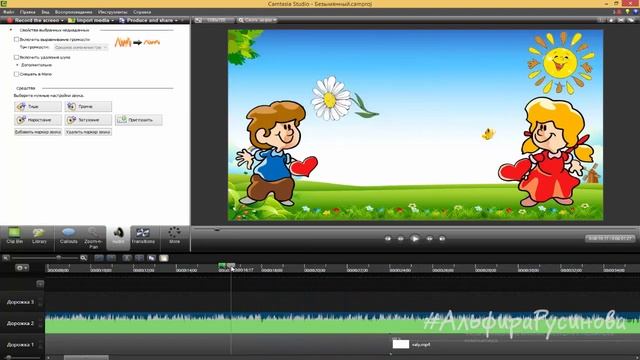The image size is (640, 360).
Task: Click the timecode display in preview
Action: (x=610, y=238)
